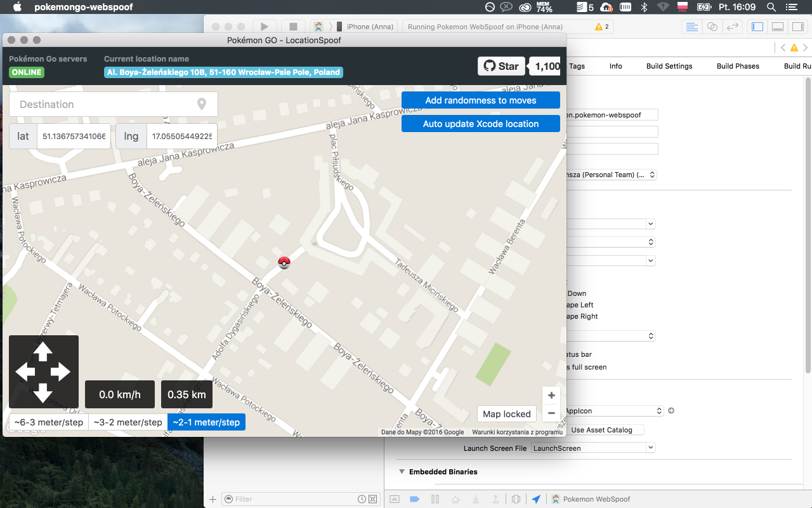
Task: Click the Pokemon WebSpoof process in debug bar
Action: pos(591,499)
